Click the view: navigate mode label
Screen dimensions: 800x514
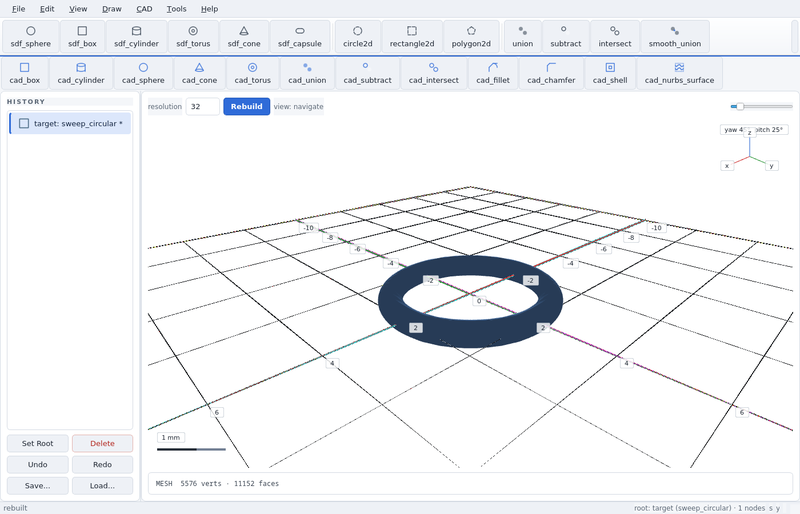click(298, 107)
